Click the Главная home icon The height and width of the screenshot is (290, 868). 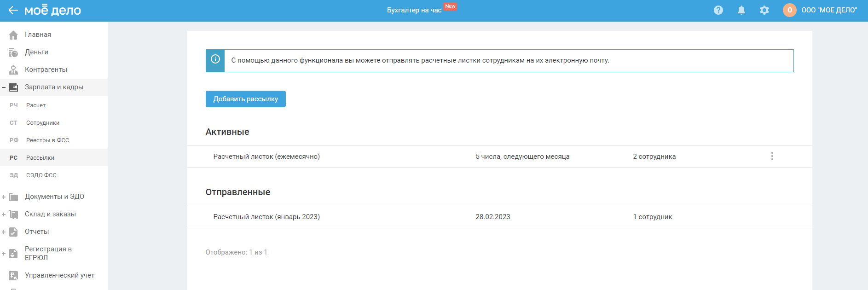(x=13, y=35)
